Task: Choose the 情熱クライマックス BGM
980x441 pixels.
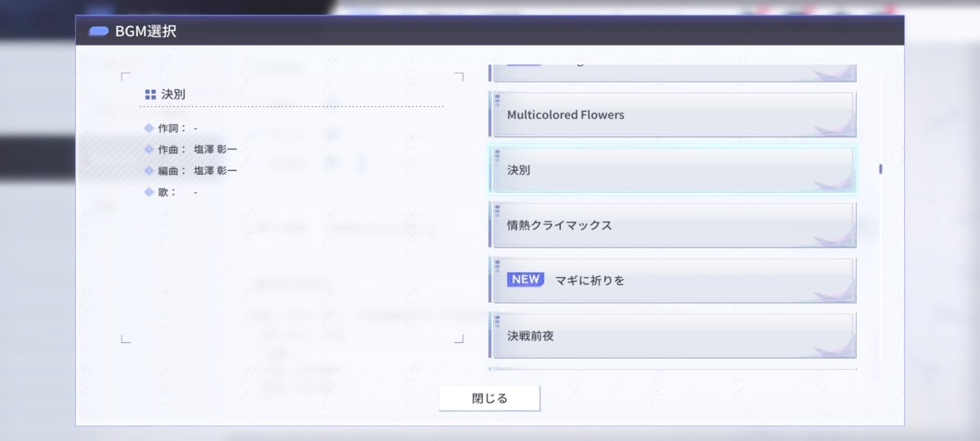Action: pos(672,225)
